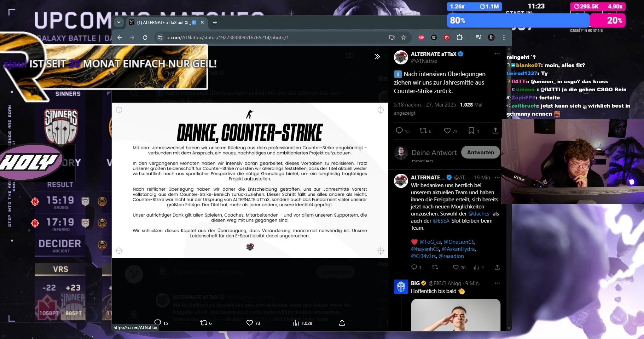
Task: Open the @dachcs mention link
Action: 478,214
